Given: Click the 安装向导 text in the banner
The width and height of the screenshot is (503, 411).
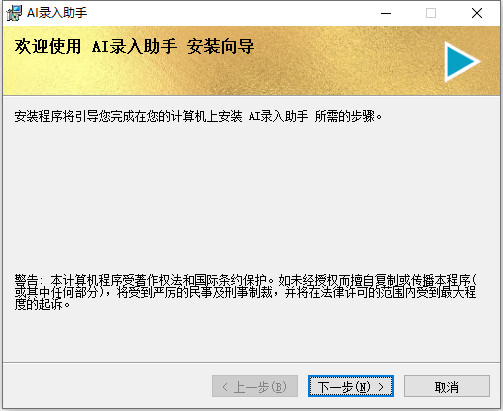Looking at the screenshot, I should pos(220,46).
